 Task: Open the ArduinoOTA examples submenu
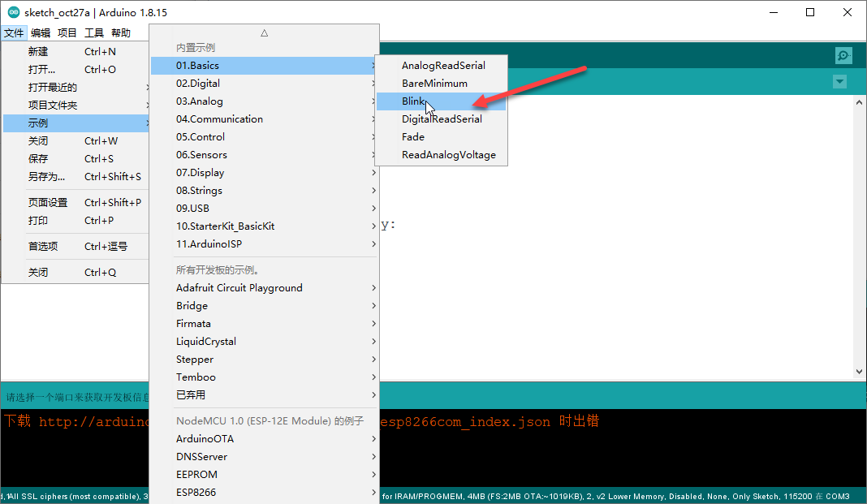pos(265,439)
